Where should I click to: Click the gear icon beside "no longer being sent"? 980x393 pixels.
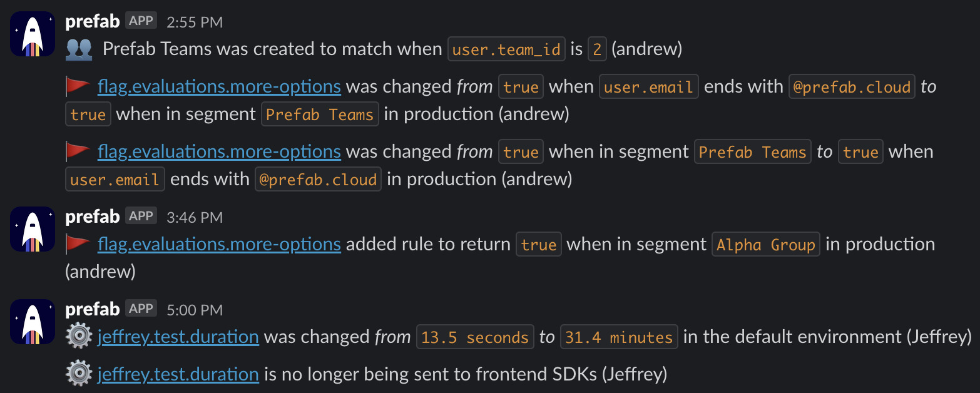pyautogui.click(x=79, y=375)
